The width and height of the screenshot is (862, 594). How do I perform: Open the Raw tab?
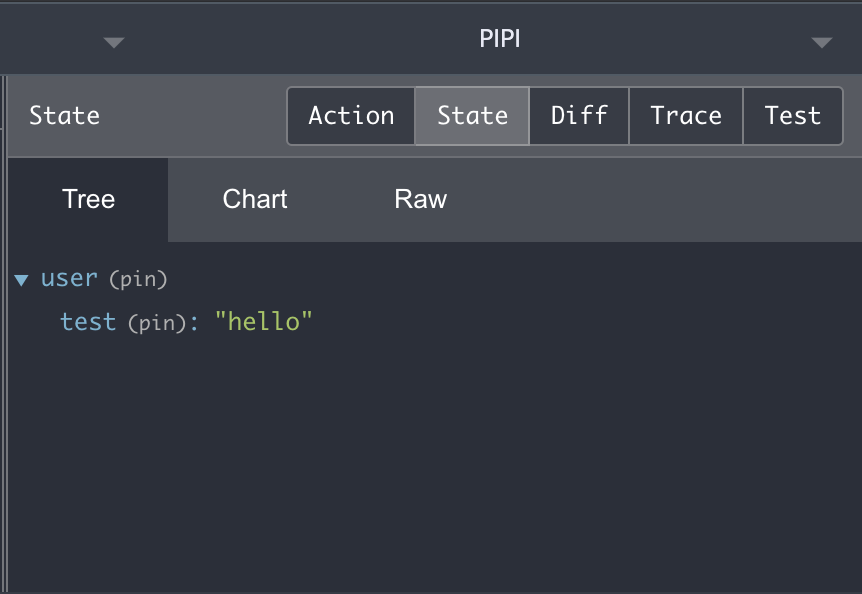[421, 199]
